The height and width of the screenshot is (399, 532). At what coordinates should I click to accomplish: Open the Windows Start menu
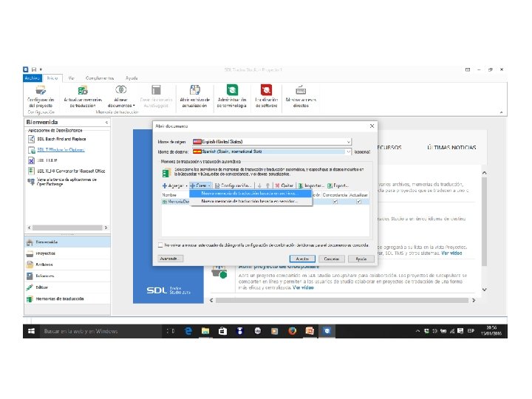point(31,331)
